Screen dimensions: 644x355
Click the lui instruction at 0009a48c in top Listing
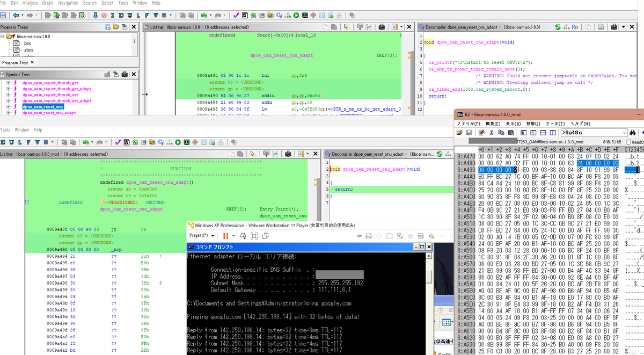[x=266, y=75]
